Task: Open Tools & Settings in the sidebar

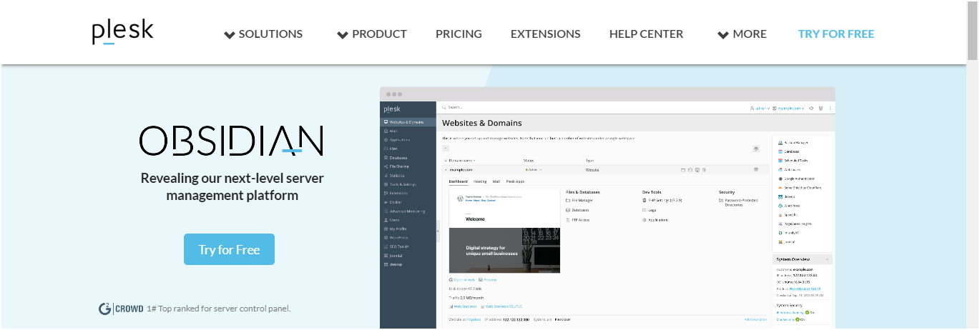Action: pos(399,184)
